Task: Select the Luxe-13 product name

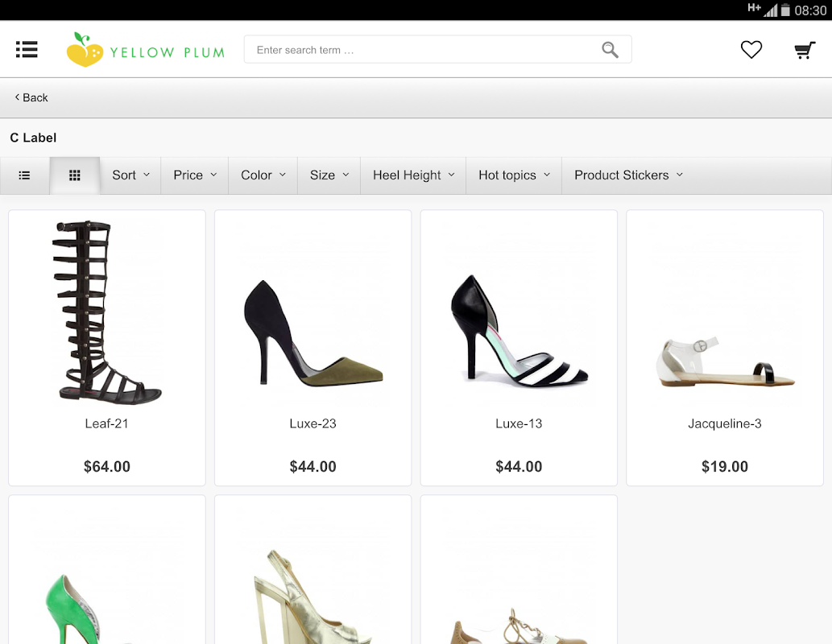Action: pos(519,423)
